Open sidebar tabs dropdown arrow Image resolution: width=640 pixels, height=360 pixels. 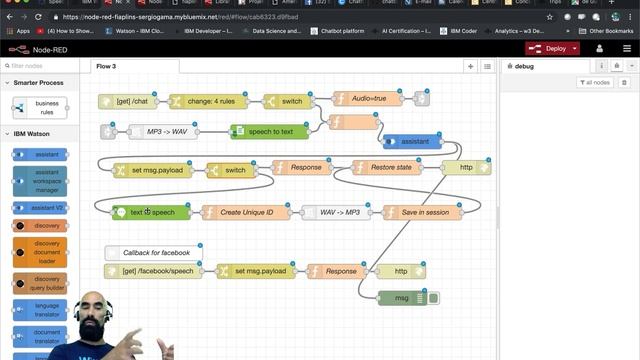pos(632,66)
